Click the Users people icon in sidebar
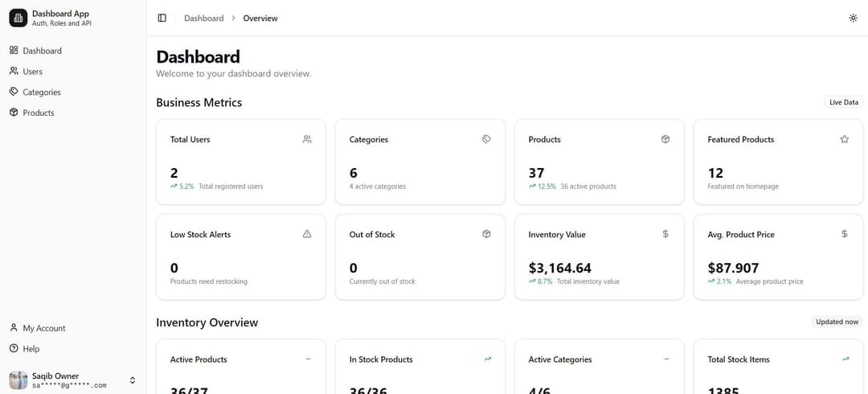This screenshot has height=394, width=868. 14,71
